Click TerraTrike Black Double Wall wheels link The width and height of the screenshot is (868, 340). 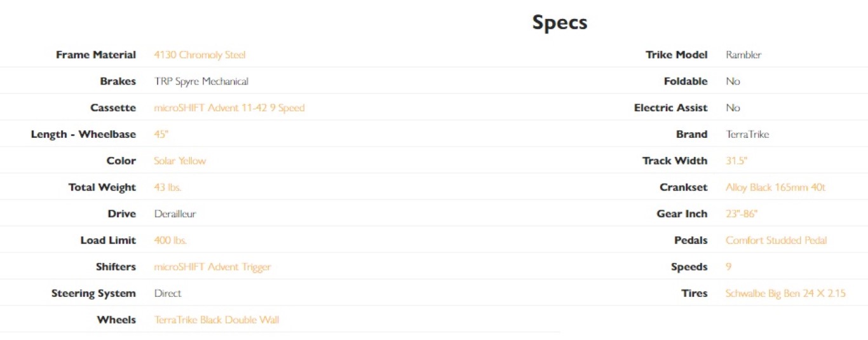coord(217,320)
